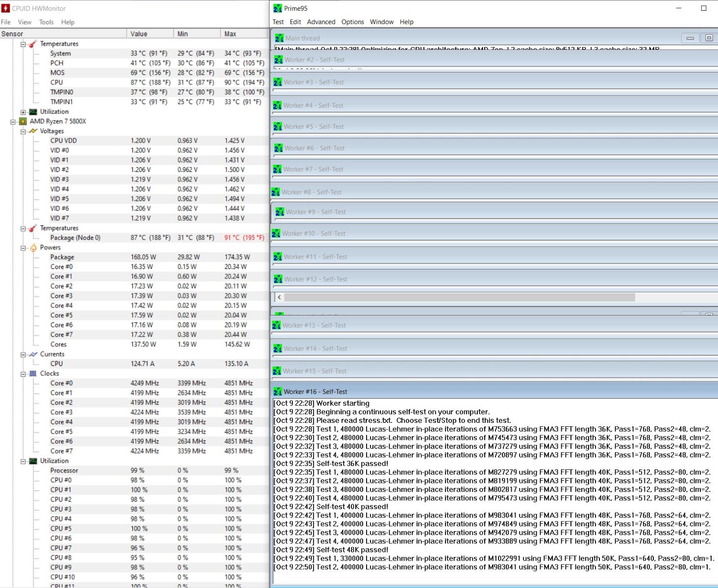This screenshot has height=588, width=718.
Task: Click the Worker #15 window icon
Action: 277,371
